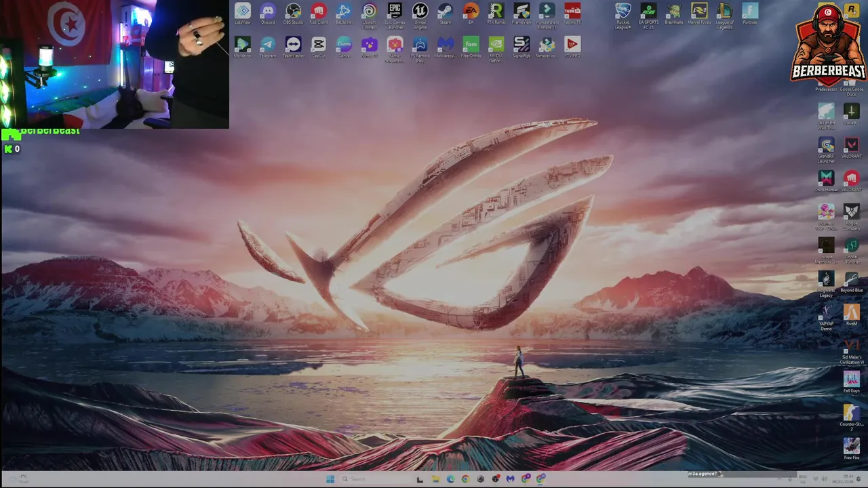Launch Discord from the desktop

pyautogui.click(x=268, y=14)
